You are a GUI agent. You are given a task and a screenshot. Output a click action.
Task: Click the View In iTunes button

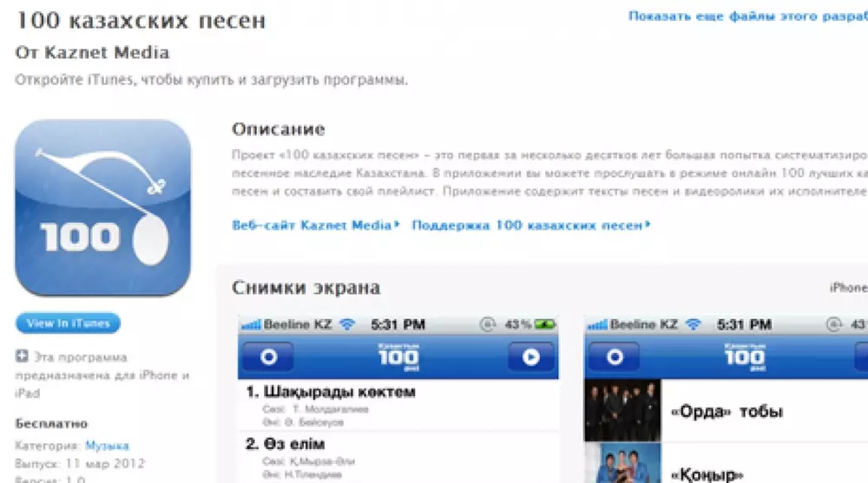tap(68, 323)
